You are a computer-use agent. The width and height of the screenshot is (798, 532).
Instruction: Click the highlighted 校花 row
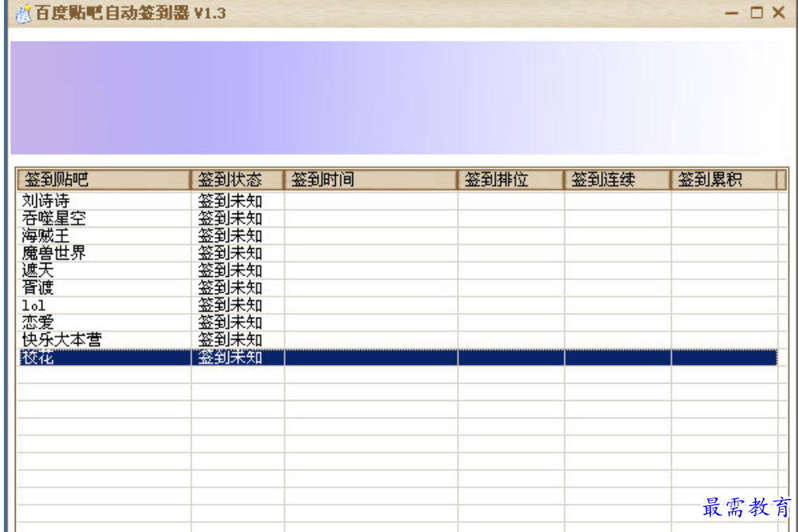[x=398, y=357]
